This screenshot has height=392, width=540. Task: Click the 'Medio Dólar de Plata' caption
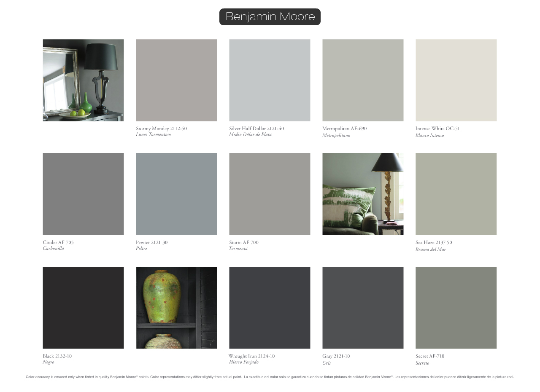(x=250, y=135)
